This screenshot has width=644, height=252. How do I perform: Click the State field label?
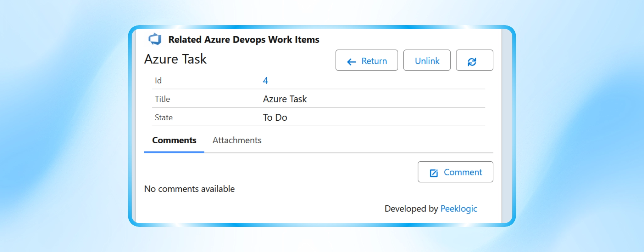(164, 117)
